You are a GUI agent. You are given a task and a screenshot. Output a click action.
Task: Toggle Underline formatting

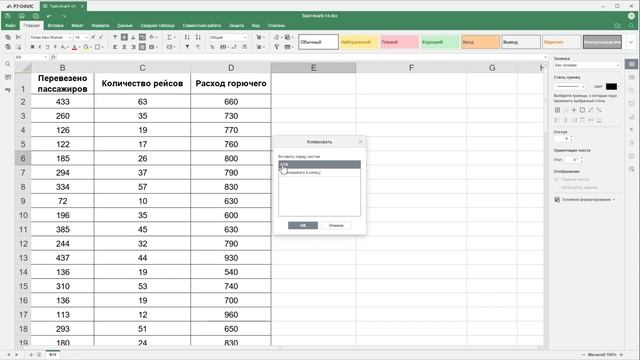(x=47, y=47)
